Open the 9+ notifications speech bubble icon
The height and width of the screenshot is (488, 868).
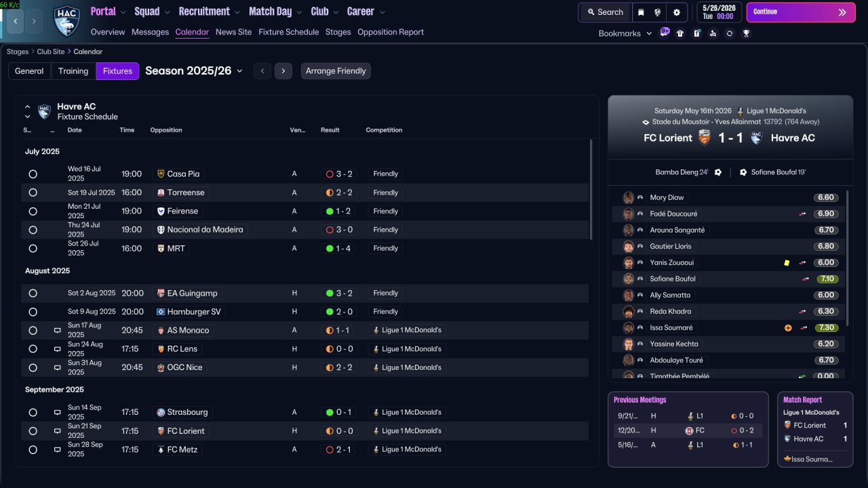pos(665,32)
